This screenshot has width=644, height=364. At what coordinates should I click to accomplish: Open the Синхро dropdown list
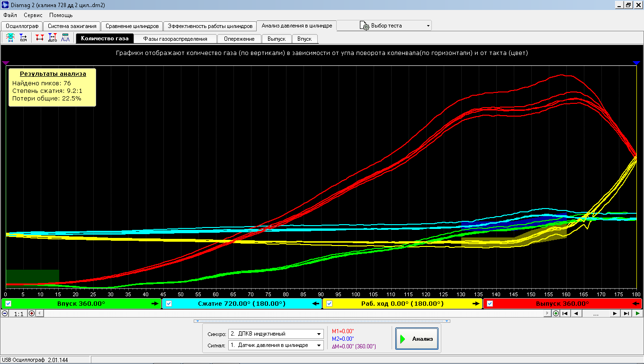[319, 334]
